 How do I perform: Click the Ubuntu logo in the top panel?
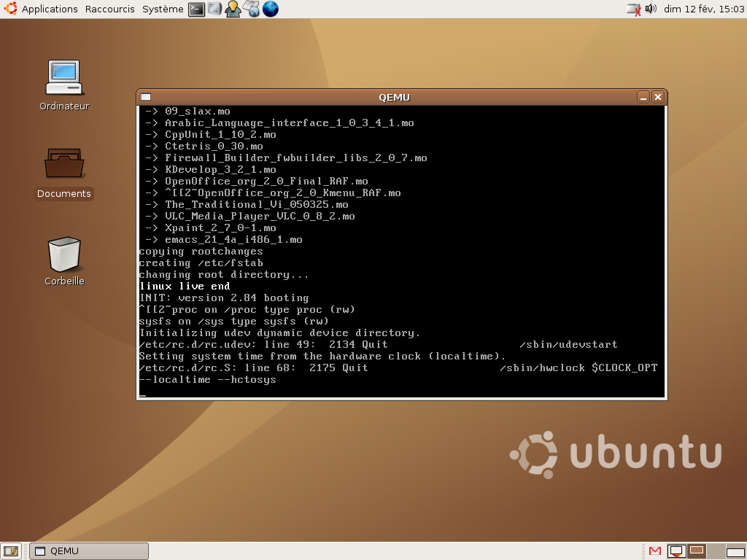[x=10, y=9]
